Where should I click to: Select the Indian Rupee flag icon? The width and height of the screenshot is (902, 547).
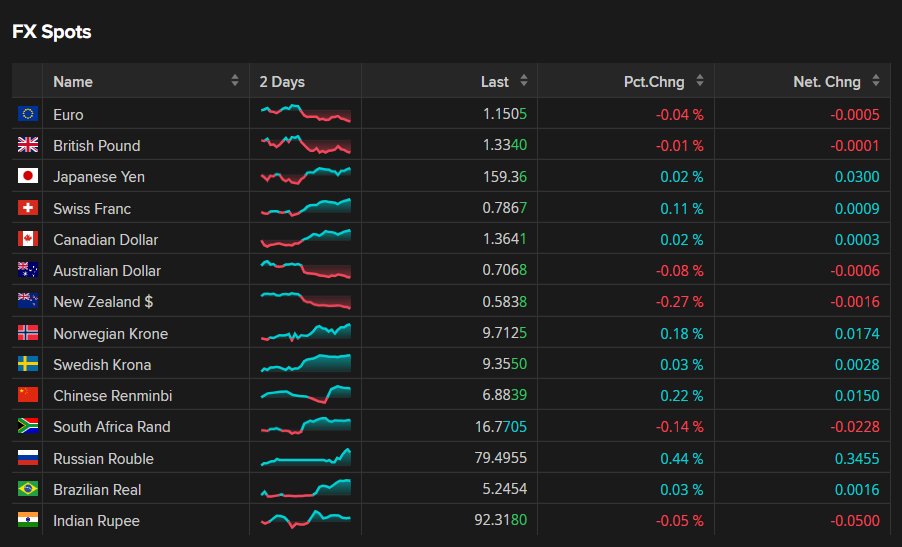pyautogui.click(x=28, y=520)
